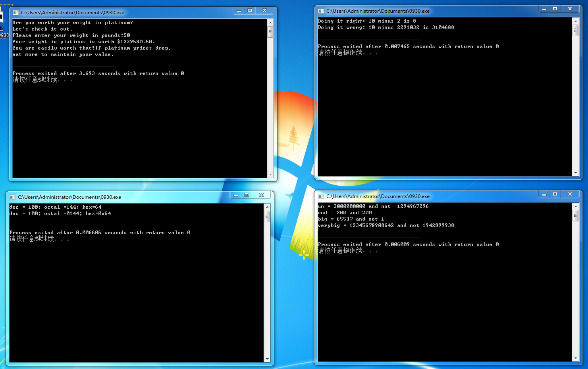Click Chinese 'press any key' prompt in platinum console
This screenshot has height=369, width=588.
coord(42,80)
